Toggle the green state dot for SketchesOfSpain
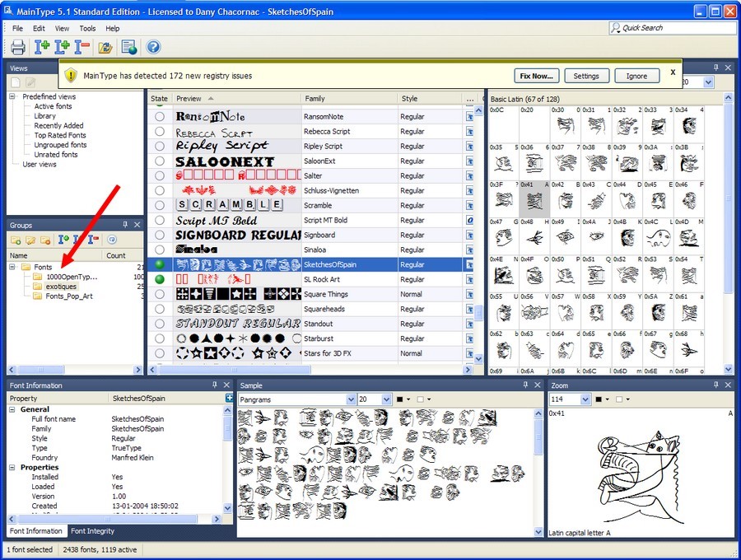The image size is (741, 560). tap(160, 264)
